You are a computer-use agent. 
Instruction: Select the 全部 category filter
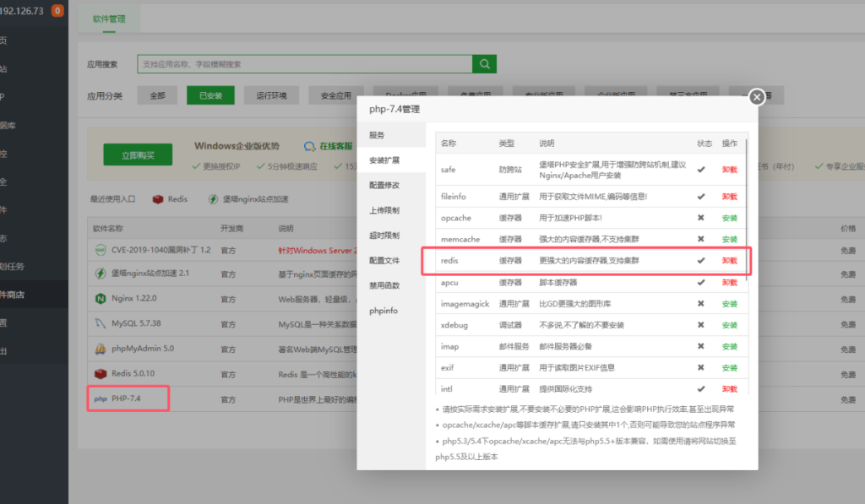point(157,95)
